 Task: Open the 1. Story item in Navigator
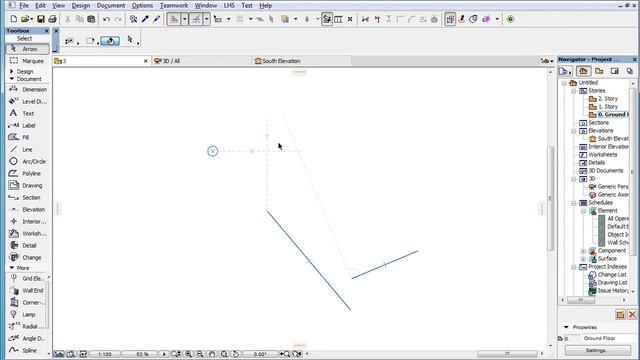click(608, 107)
